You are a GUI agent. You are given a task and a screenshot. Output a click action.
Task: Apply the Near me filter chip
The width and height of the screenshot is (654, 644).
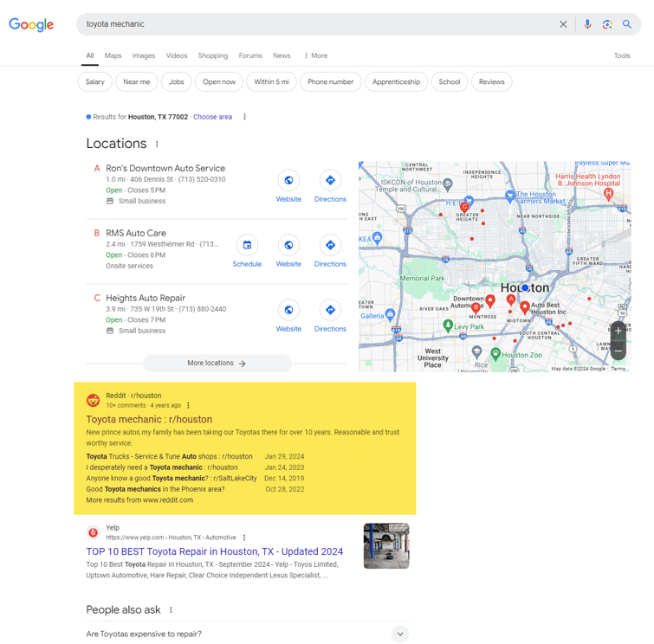tap(136, 81)
